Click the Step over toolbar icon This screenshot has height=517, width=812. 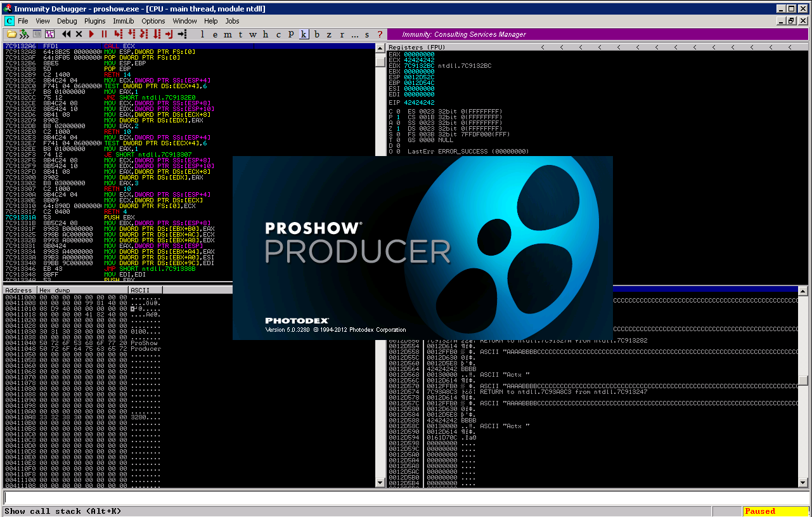(131, 34)
